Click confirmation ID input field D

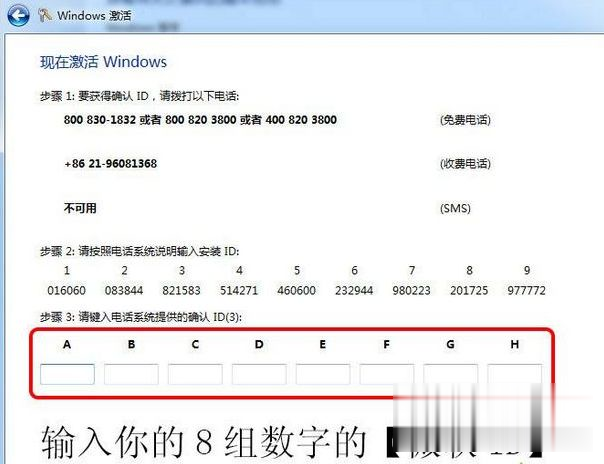click(x=259, y=374)
